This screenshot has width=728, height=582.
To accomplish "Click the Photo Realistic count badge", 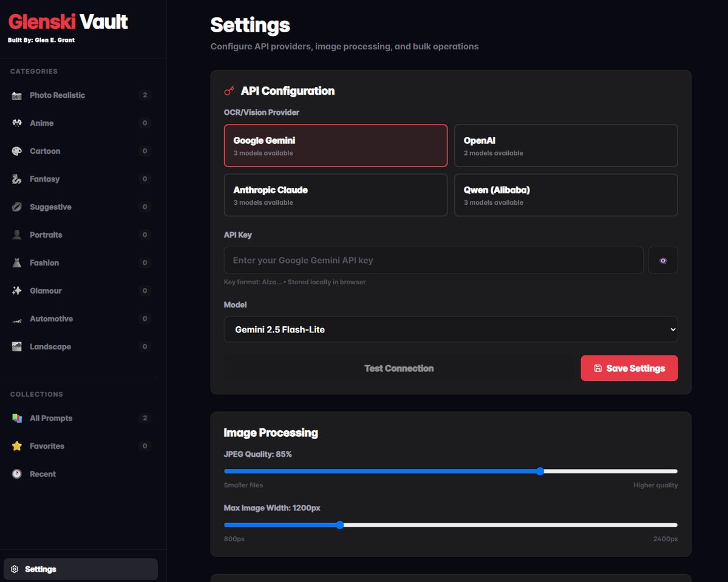I will [145, 95].
